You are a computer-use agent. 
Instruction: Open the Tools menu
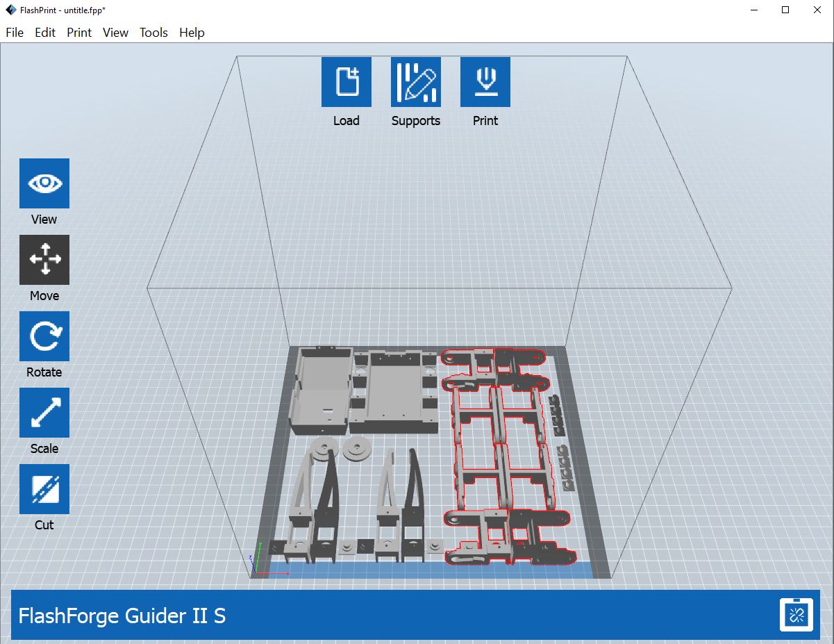tap(153, 33)
